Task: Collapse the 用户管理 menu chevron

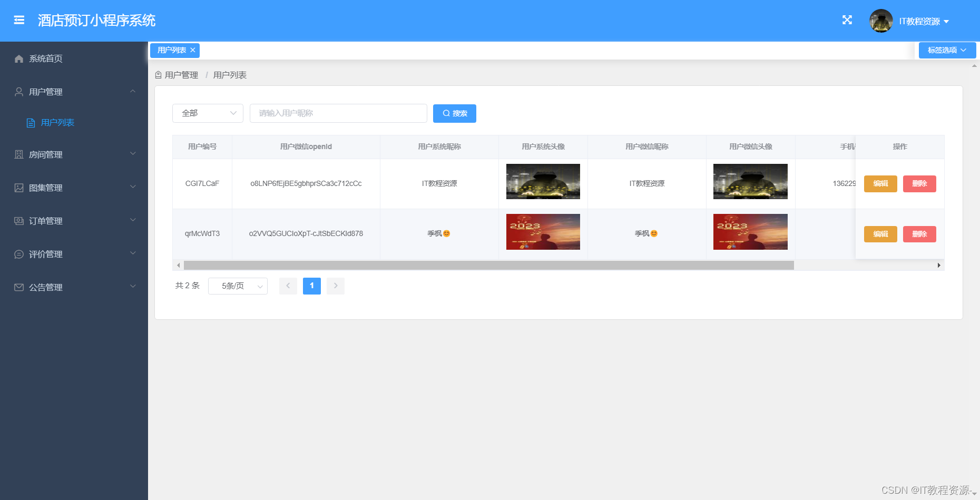Action: [133, 91]
